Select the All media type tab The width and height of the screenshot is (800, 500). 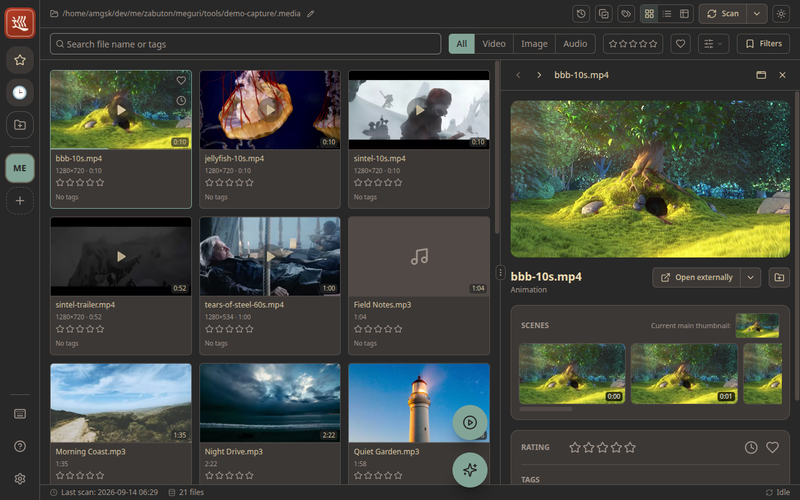click(x=462, y=44)
